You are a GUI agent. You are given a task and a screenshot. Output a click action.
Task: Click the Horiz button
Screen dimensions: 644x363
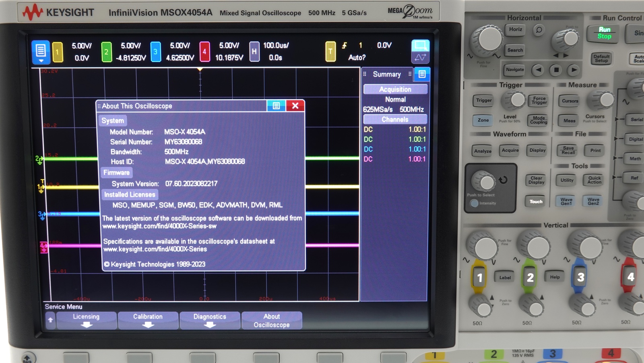[x=515, y=29]
